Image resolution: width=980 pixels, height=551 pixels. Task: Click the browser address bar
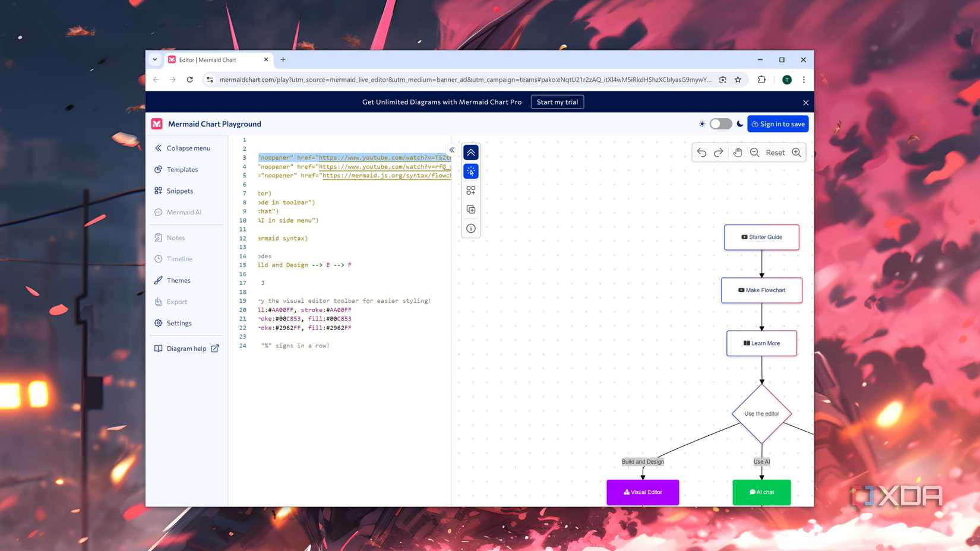coord(464,80)
